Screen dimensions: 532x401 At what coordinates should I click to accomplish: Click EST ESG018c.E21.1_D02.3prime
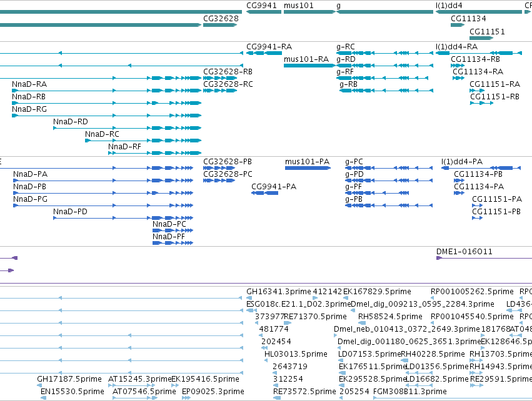[298, 304]
